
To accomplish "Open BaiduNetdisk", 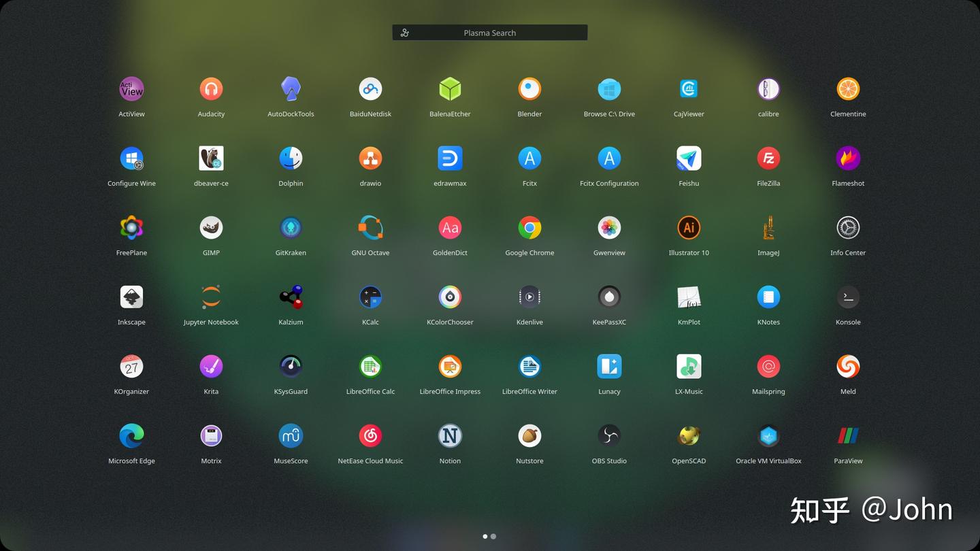I will pos(370,89).
